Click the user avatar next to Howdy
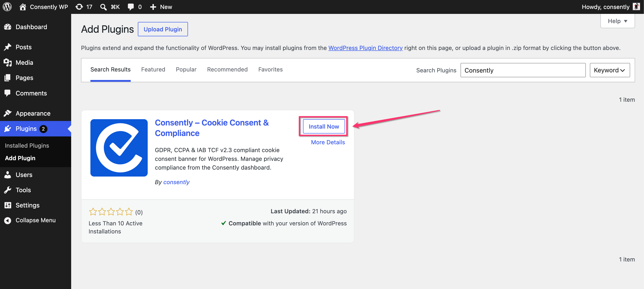 coord(636,6)
